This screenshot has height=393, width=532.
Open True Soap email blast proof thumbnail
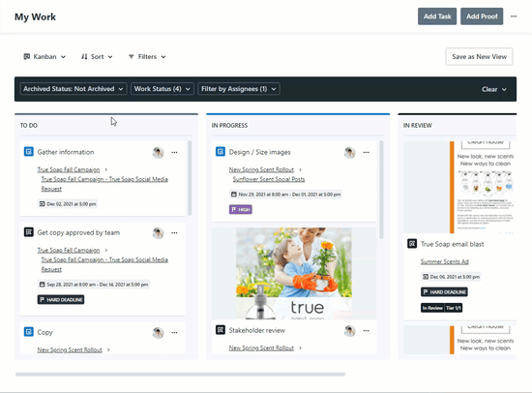459,187
